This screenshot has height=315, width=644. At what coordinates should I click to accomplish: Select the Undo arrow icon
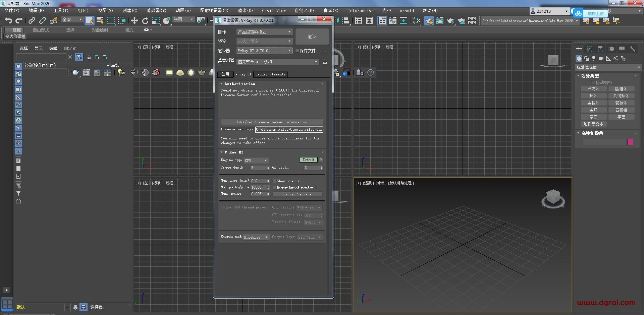[9, 20]
